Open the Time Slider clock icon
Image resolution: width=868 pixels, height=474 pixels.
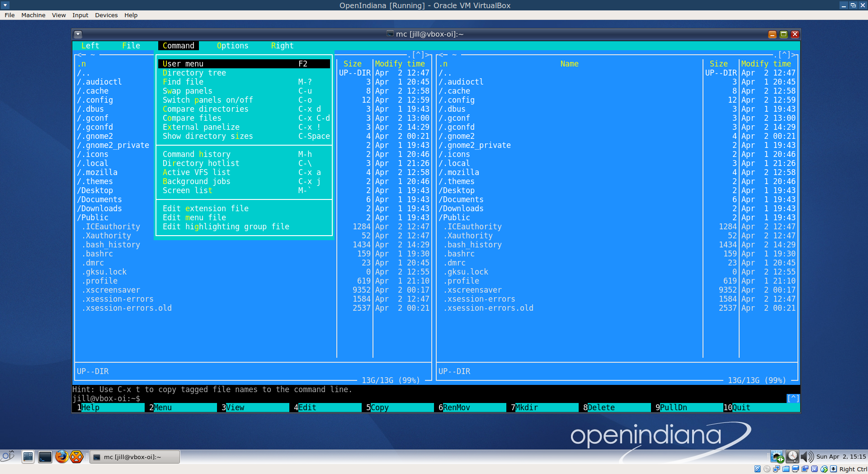(x=792, y=457)
